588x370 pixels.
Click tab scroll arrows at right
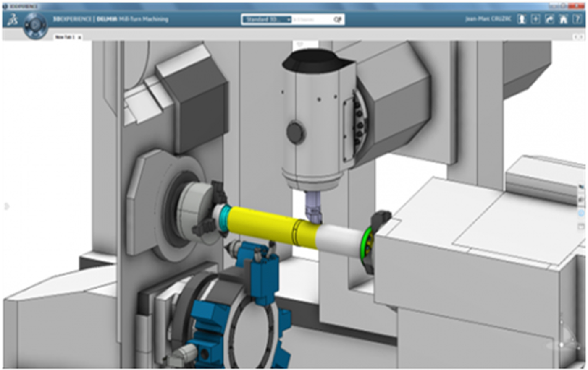click(580, 37)
